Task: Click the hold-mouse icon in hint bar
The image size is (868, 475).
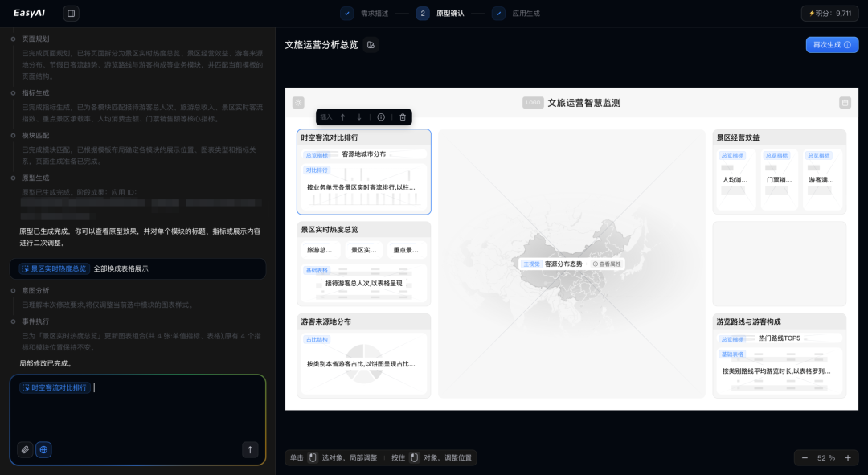Action: (x=414, y=458)
